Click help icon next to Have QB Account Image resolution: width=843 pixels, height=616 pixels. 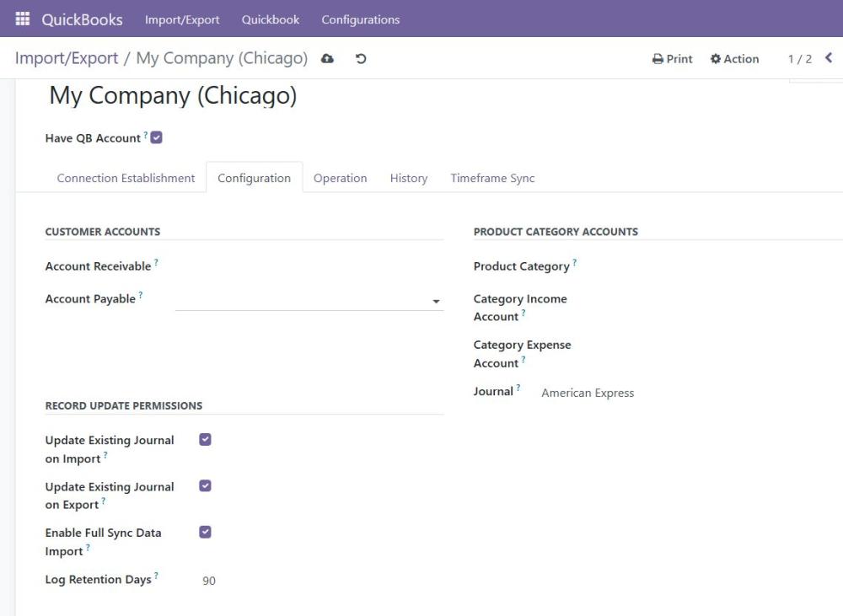(145, 135)
